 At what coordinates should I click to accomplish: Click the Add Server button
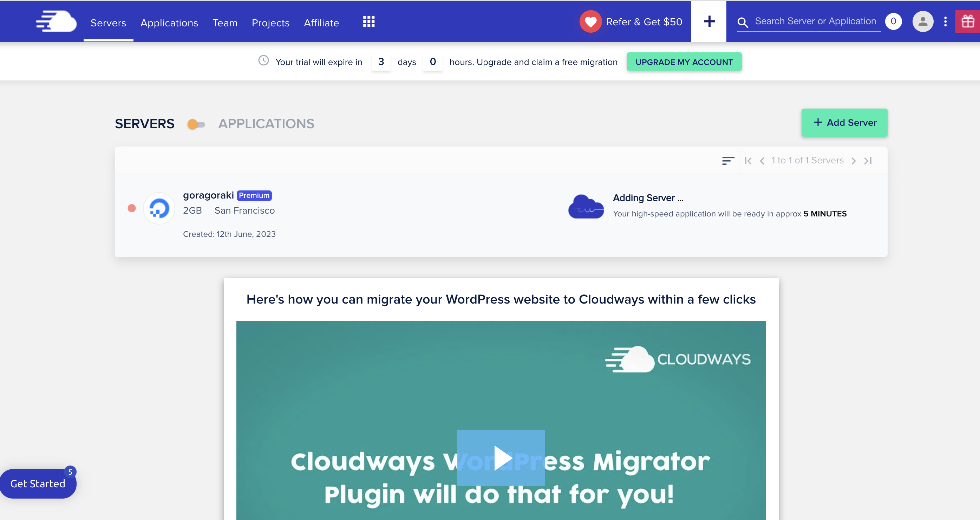tap(844, 123)
